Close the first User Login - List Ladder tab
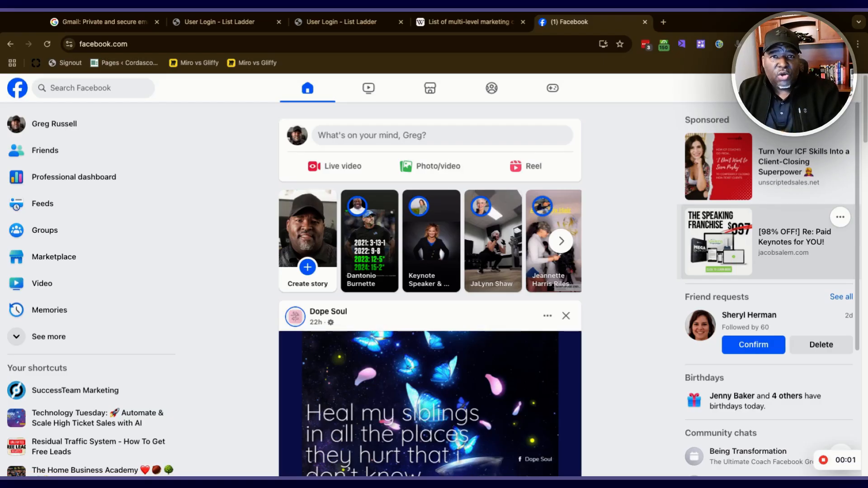Viewport: 868px width, 488px height. click(x=278, y=22)
